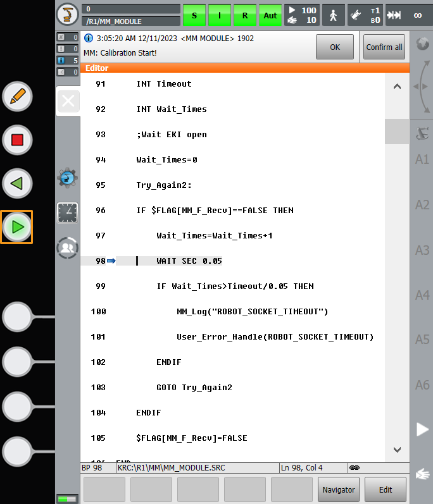Image resolution: width=433 pixels, height=504 pixels.
Task: Click the Confirm all button
Action: point(384,47)
